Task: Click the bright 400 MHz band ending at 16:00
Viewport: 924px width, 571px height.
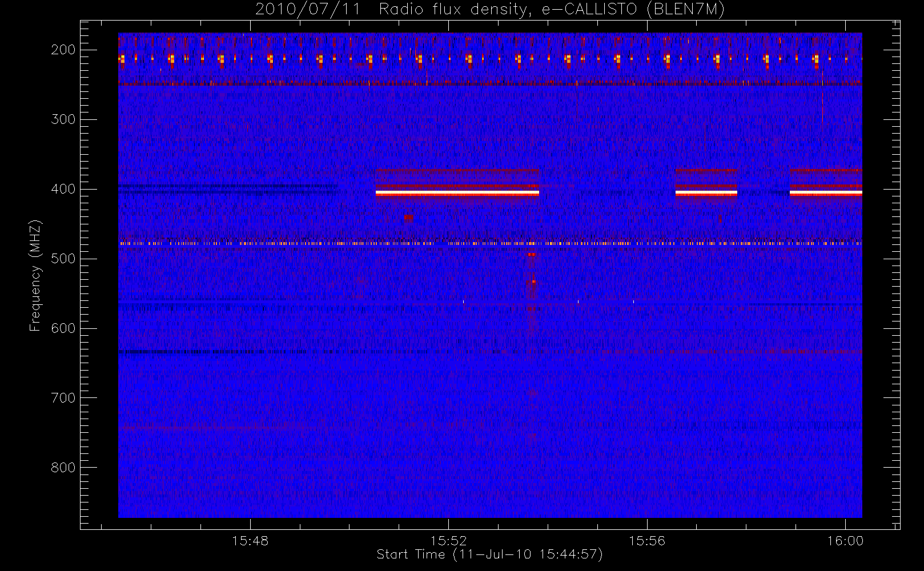Action: [826, 194]
